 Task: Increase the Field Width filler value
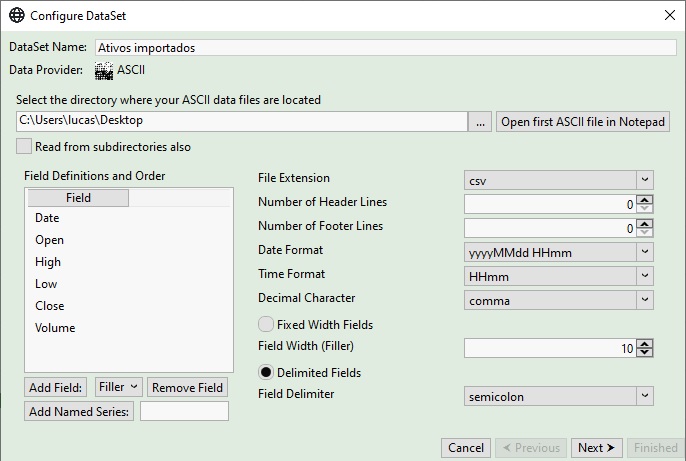(x=645, y=343)
